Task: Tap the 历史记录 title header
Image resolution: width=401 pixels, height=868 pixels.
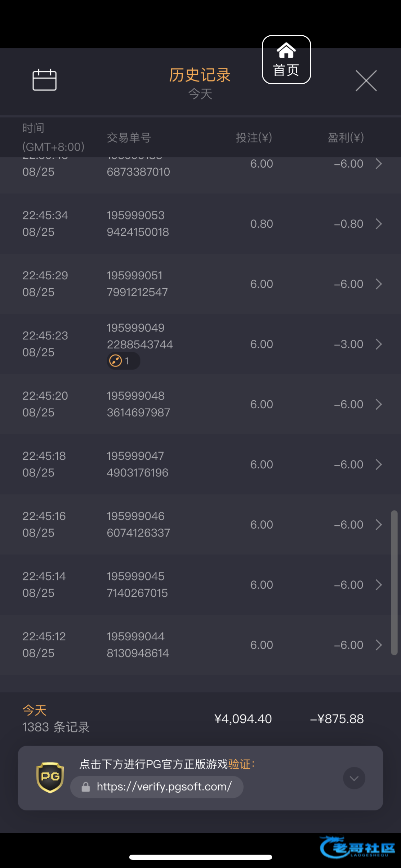Action: 200,75
